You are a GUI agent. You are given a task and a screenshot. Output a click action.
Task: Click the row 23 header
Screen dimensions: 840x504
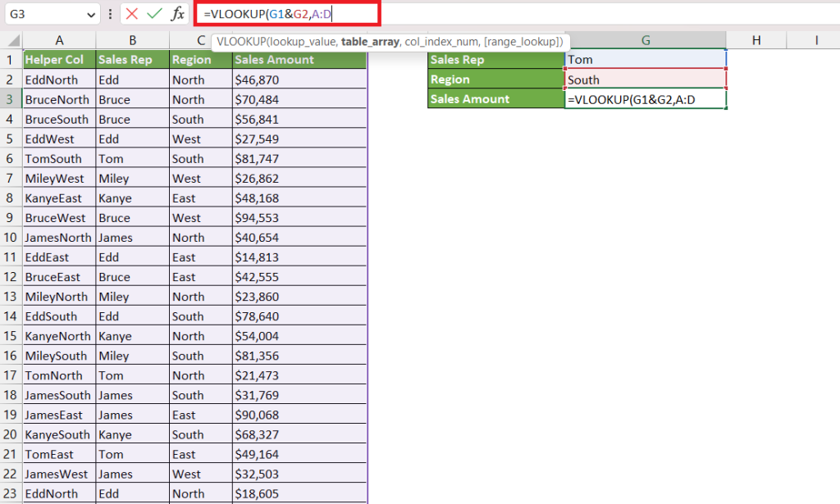tap(9, 493)
